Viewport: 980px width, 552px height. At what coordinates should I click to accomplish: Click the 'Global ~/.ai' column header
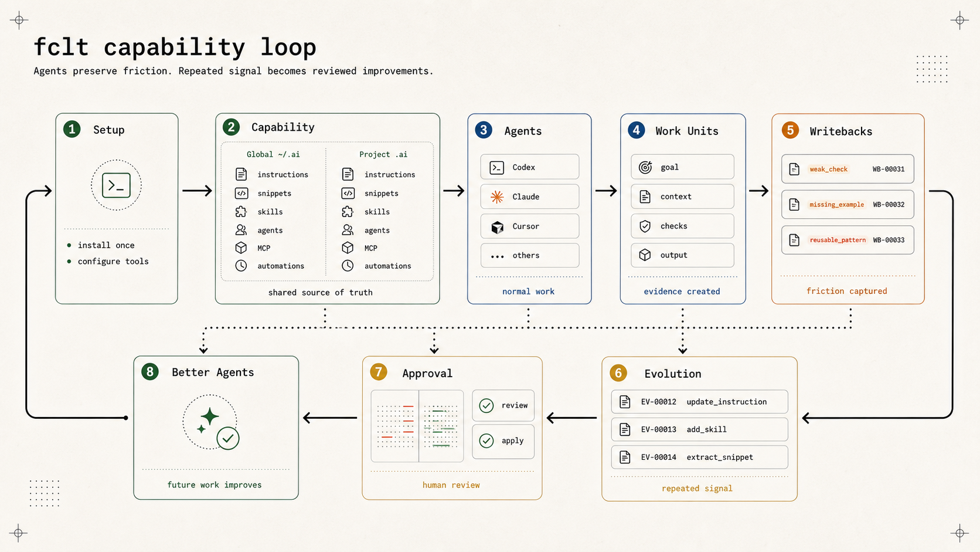(273, 154)
